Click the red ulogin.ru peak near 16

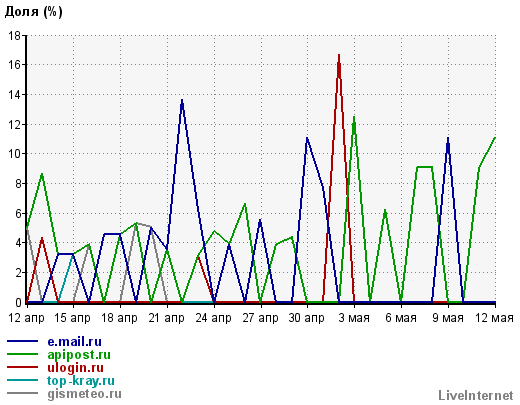pos(339,56)
